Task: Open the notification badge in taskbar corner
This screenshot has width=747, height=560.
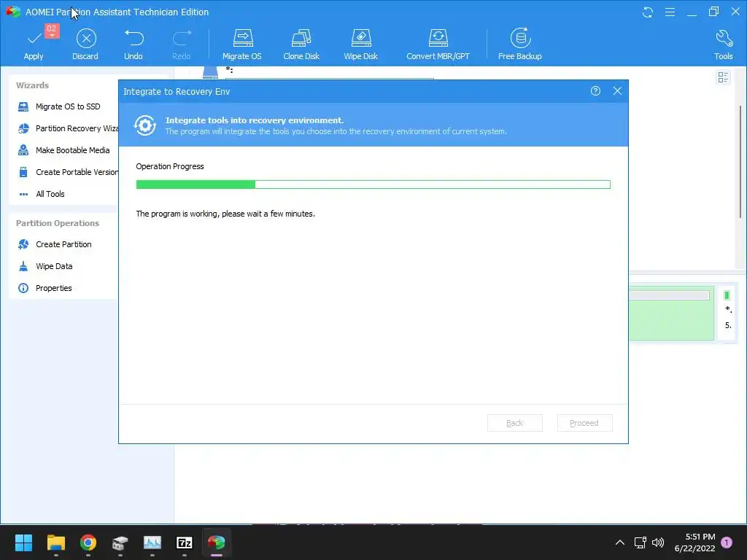Action: click(727, 542)
